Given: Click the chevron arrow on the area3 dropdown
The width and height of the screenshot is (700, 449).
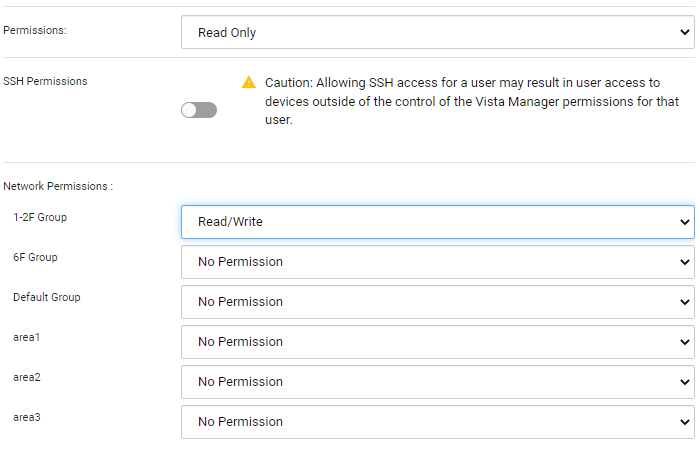Looking at the screenshot, I should click(x=684, y=422).
